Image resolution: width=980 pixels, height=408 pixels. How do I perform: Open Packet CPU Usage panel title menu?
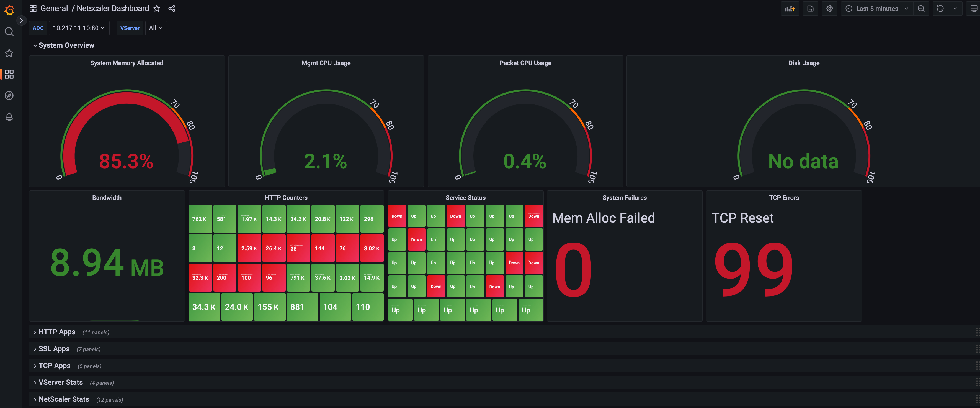click(x=525, y=63)
